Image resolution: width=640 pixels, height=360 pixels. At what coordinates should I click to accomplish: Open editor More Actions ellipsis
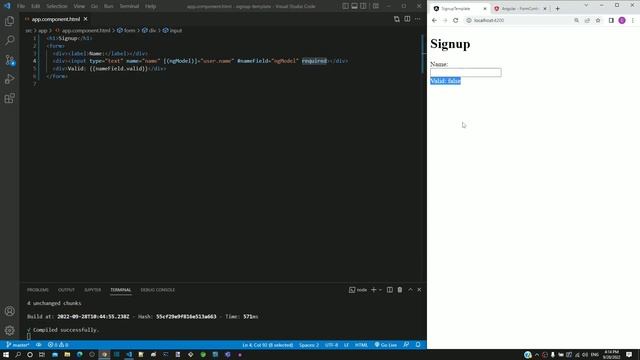coord(417,19)
